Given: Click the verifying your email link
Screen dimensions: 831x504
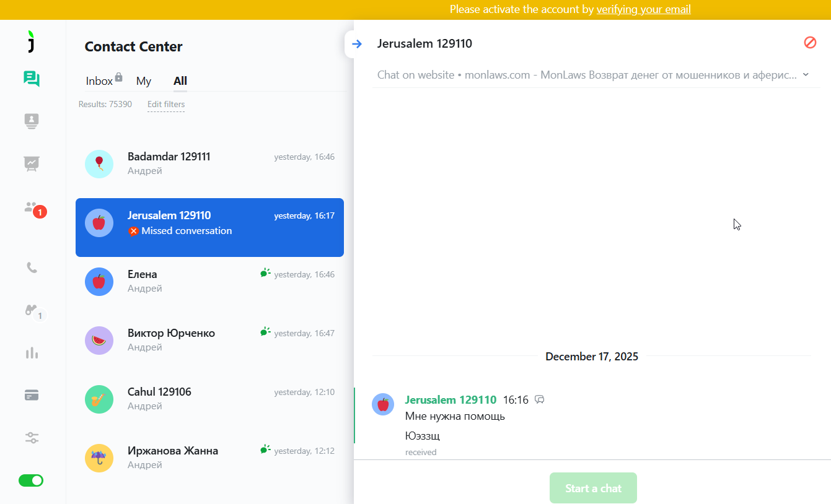Looking at the screenshot, I should point(644,9).
